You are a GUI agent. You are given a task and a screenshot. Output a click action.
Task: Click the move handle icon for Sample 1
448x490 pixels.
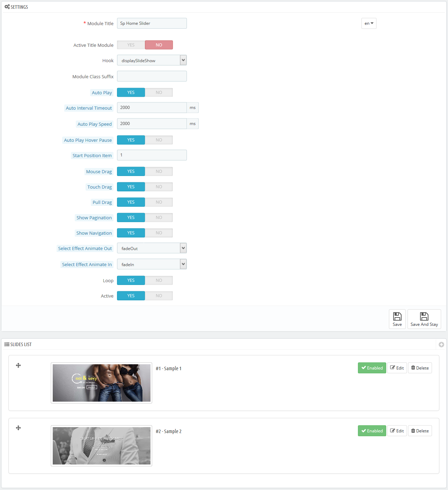[x=19, y=365]
